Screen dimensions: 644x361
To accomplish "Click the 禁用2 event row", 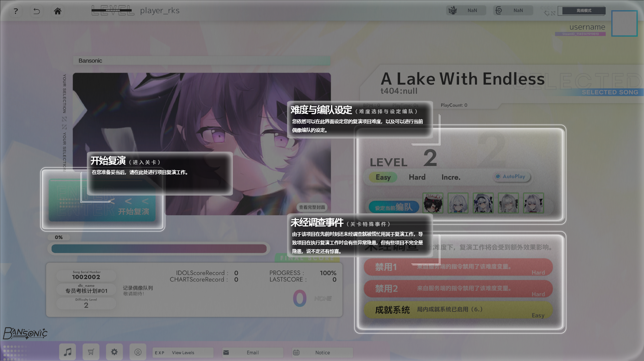I will pos(458,288).
